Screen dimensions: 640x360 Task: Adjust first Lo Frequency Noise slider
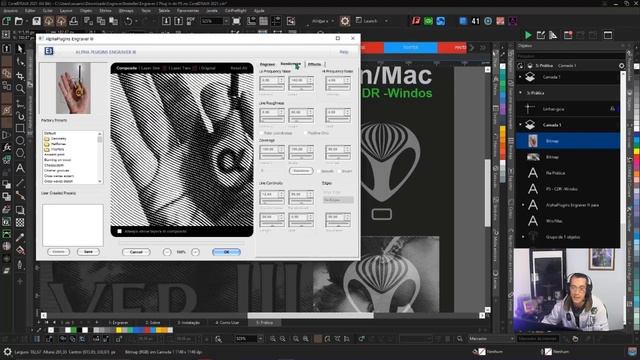pyautogui.click(x=271, y=88)
